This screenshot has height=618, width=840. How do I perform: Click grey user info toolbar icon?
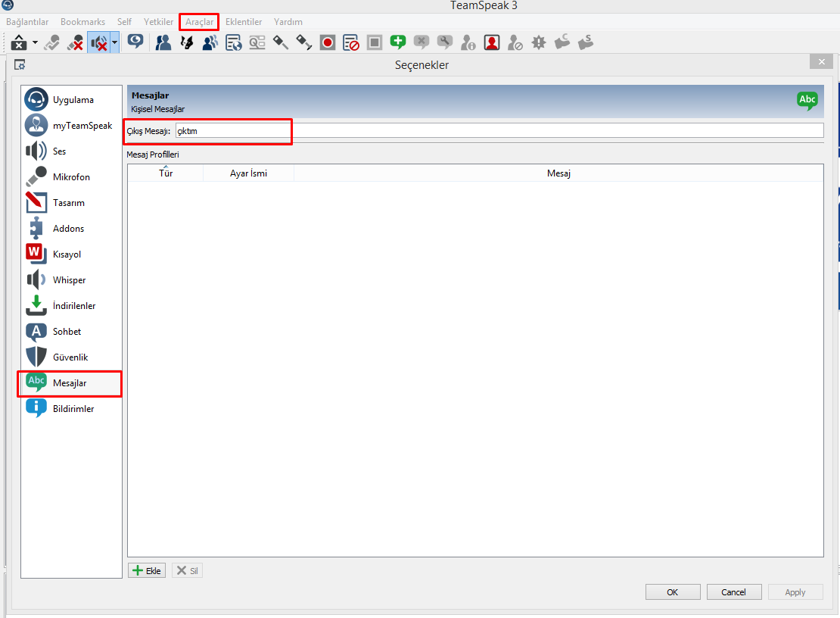pos(468,42)
